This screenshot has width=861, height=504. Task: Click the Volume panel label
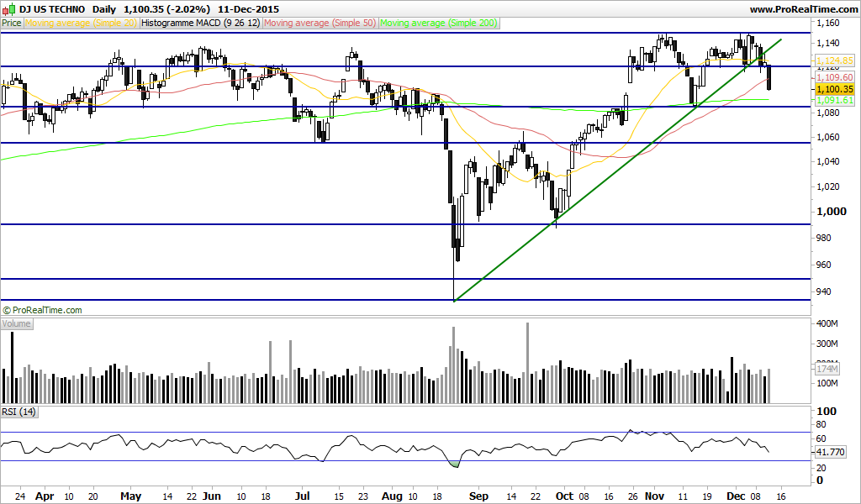[17, 323]
